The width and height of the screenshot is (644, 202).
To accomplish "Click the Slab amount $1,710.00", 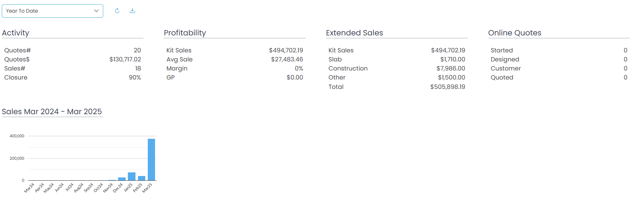I will (x=452, y=59).
